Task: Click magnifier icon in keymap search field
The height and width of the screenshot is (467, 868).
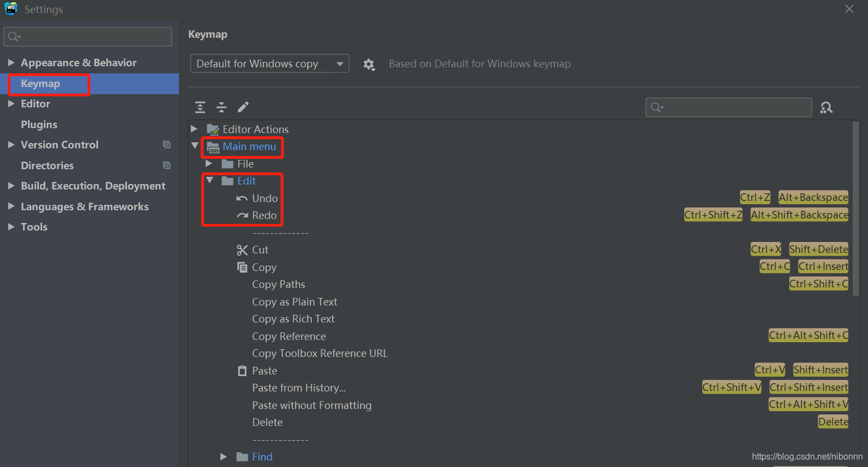Action: click(x=657, y=107)
